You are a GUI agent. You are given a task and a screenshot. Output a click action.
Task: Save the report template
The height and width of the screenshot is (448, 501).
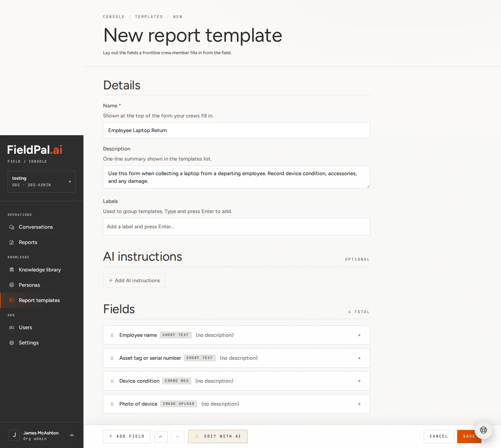[469, 437]
